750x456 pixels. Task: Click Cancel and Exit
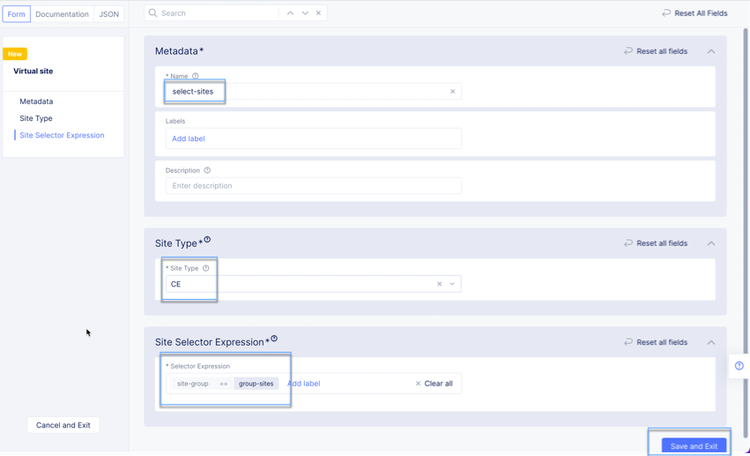(63, 425)
